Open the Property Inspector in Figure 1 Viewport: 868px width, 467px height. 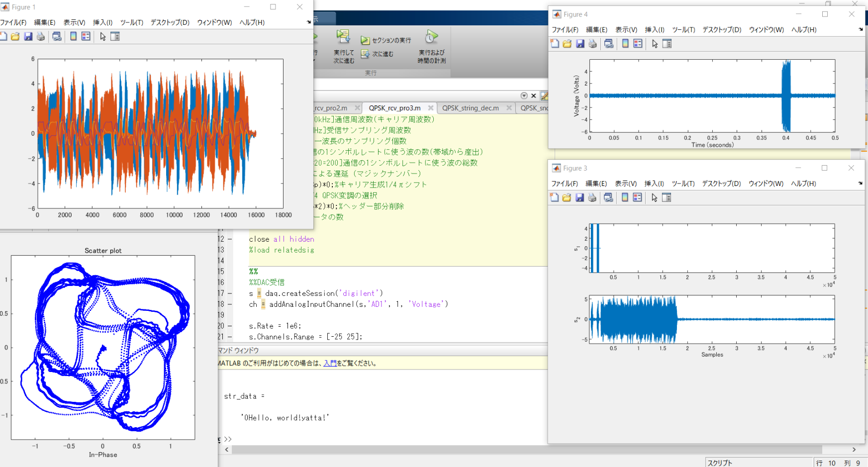(115, 36)
